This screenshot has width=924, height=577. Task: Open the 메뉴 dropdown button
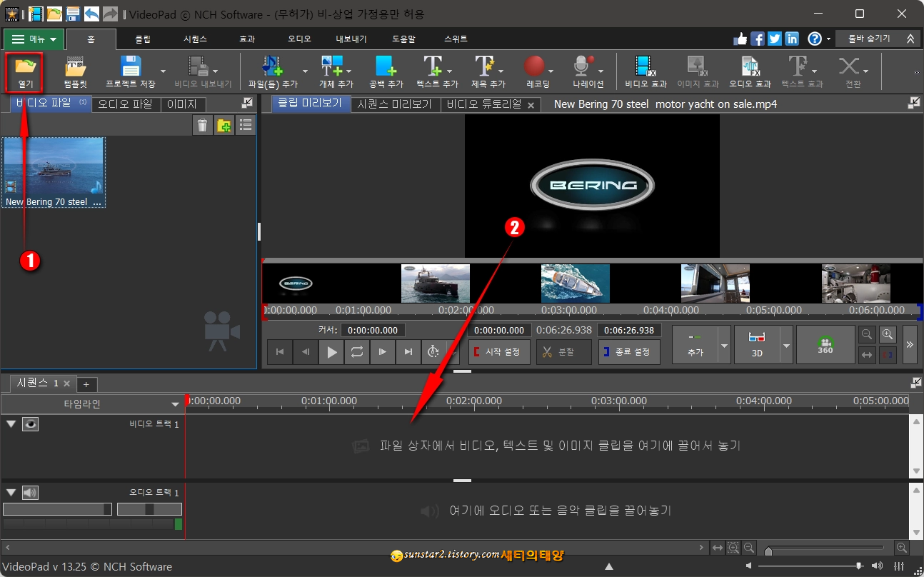34,39
